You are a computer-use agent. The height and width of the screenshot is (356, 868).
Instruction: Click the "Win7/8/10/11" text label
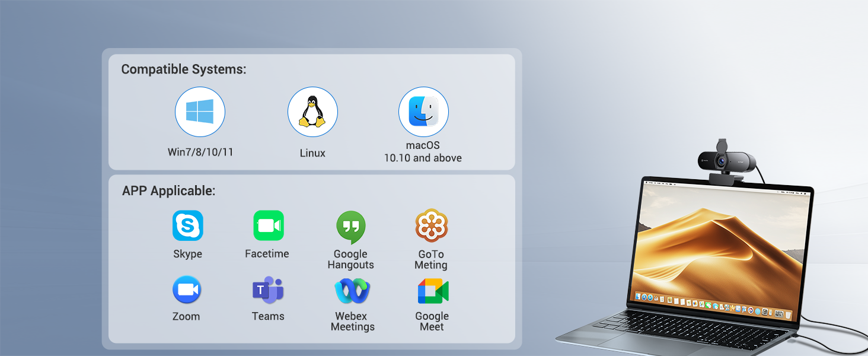(x=200, y=152)
